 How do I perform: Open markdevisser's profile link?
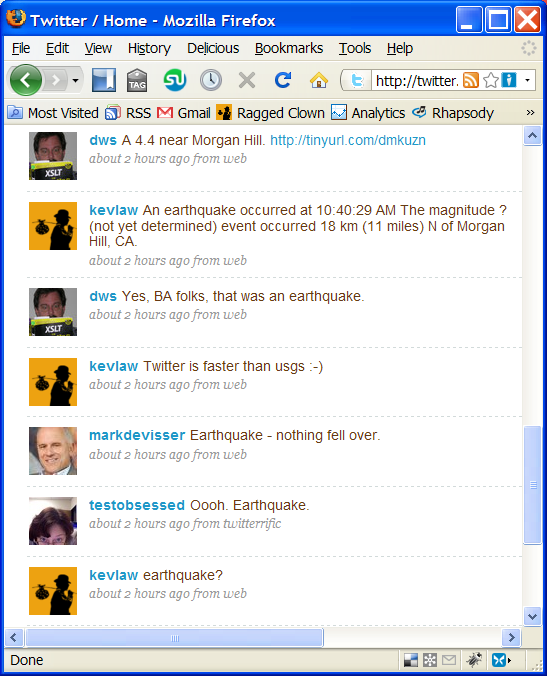[137, 435]
